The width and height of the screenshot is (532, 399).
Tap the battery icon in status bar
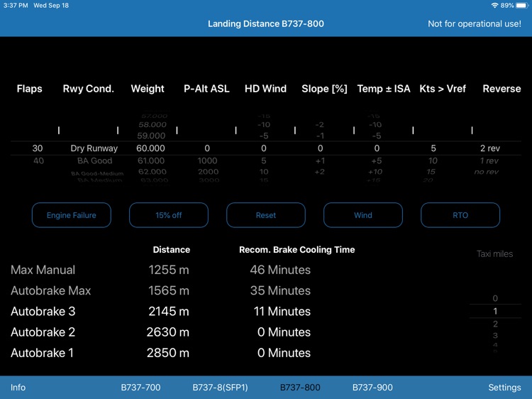click(x=520, y=5)
